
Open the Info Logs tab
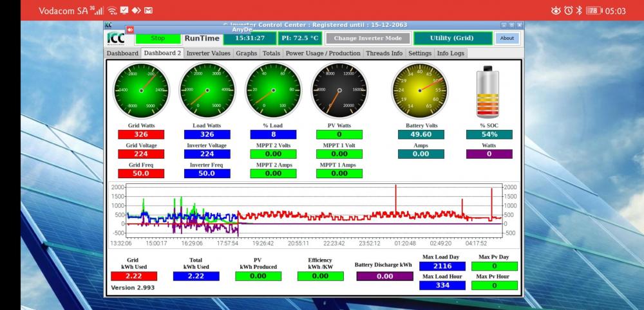[x=451, y=53]
